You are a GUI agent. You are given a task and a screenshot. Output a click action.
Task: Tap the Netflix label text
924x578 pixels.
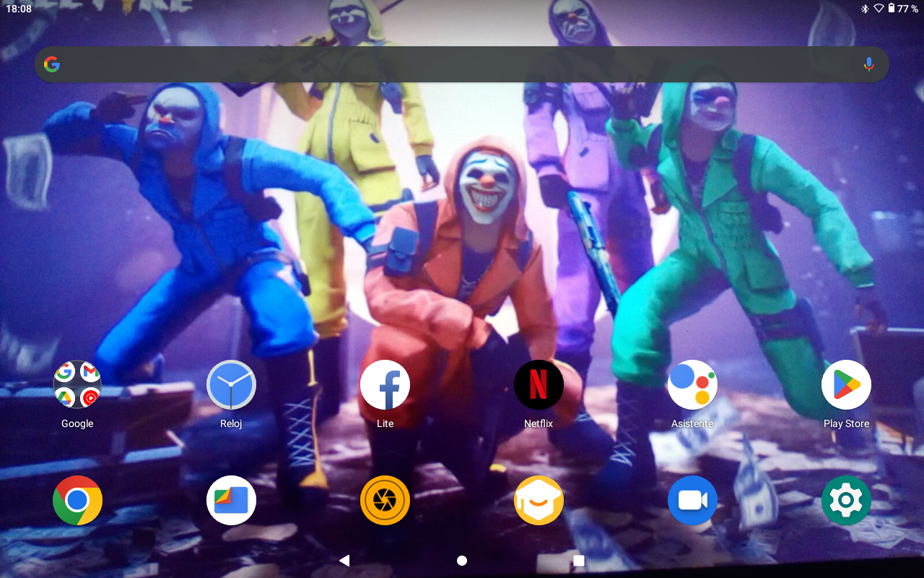point(539,423)
